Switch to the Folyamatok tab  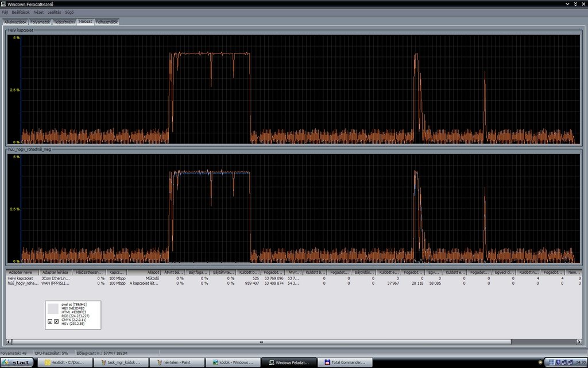coord(40,22)
